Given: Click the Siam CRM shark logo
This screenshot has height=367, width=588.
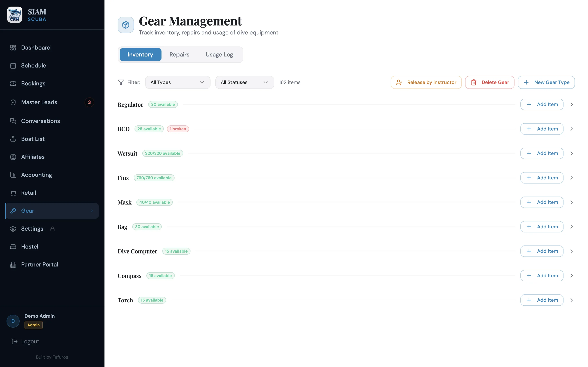Looking at the screenshot, I should click(x=14, y=14).
